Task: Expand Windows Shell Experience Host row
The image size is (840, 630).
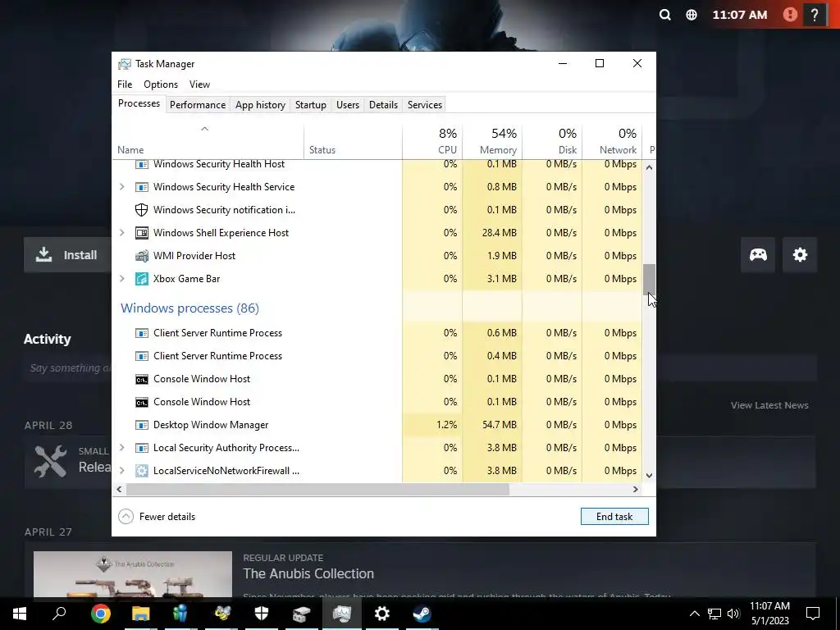Action: tap(122, 233)
